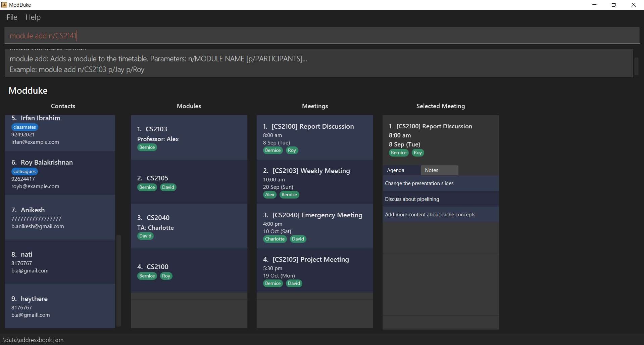The image size is (644, 345).
Task: Click David tag in Emergency Meeting
Action: pyautogui.click(x=298, y=239)
